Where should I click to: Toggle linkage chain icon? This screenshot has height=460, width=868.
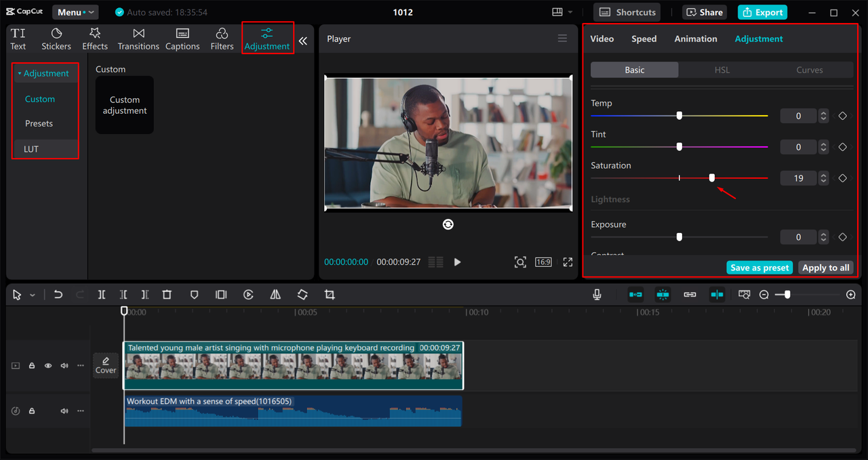click(x=690, y=295)
